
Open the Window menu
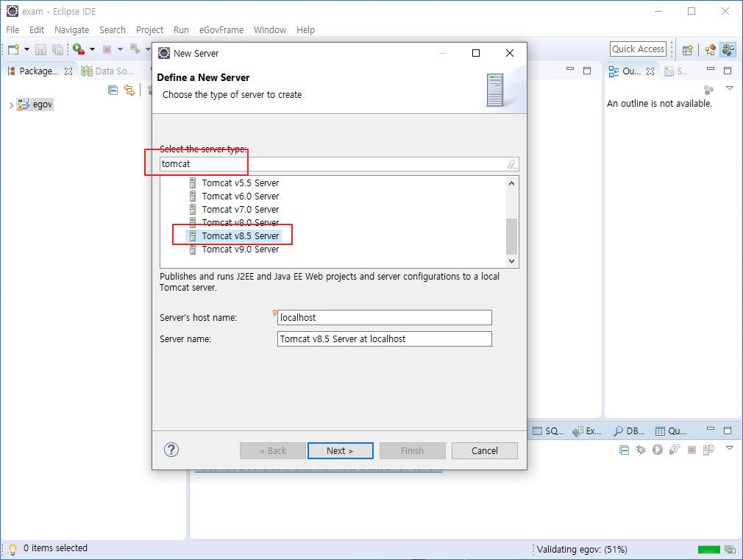[x=270, y=30]
